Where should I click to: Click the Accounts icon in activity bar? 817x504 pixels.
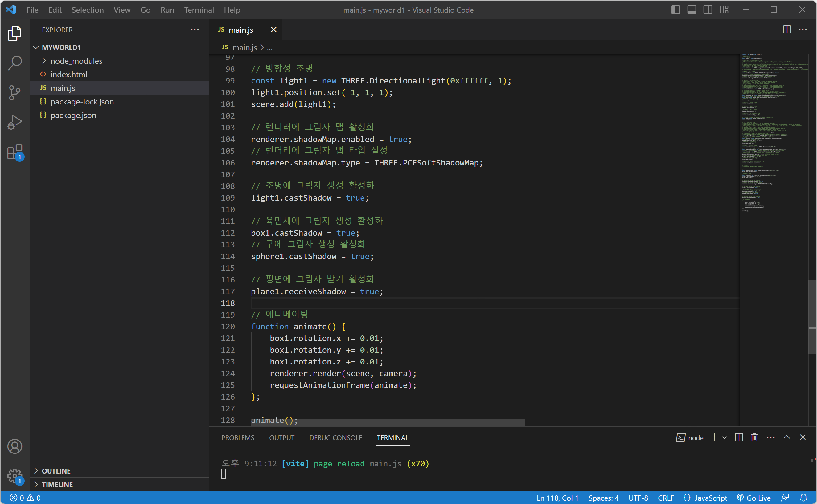click(15, 446)
